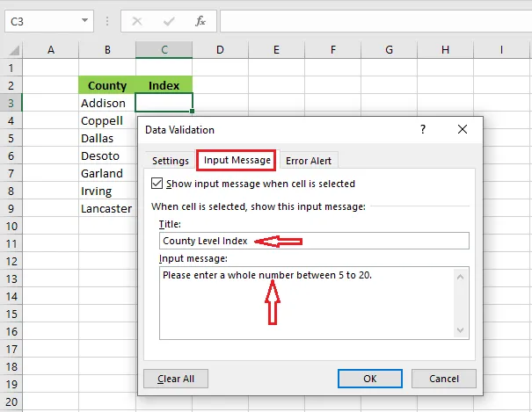Click the formula bar input area
The height and width of the screenshot is (412, 532).
376,21
